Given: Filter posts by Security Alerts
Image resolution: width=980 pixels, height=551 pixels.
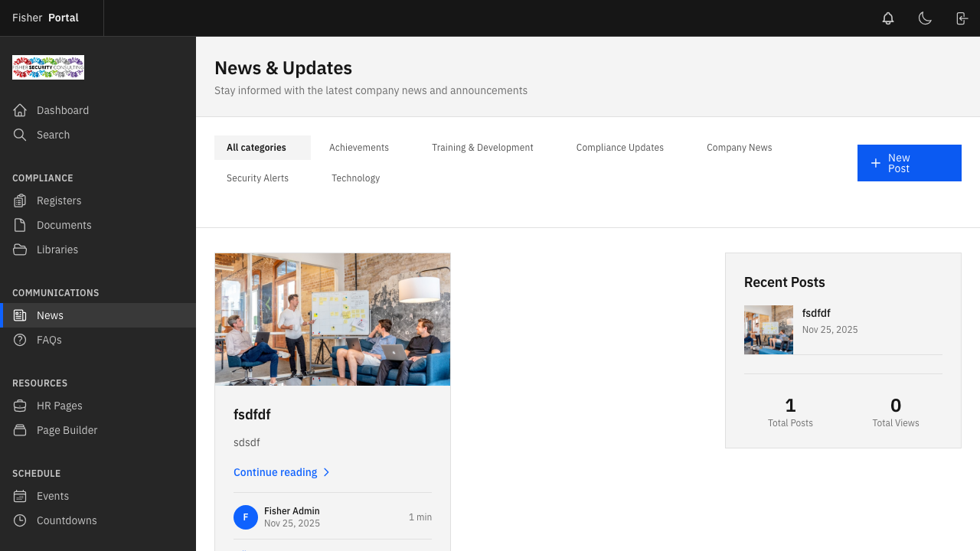Looking at the screenshot, I should pos(257,178).
